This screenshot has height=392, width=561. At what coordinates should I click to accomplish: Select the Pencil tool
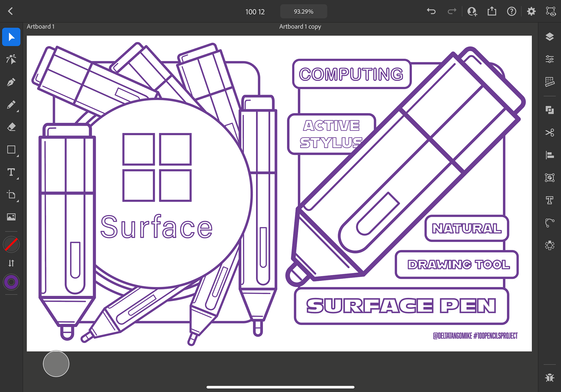click(11, 105)
